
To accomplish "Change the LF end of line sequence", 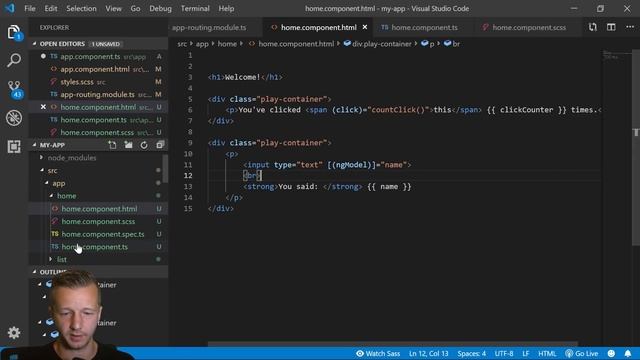I will [x=526, y=353].
